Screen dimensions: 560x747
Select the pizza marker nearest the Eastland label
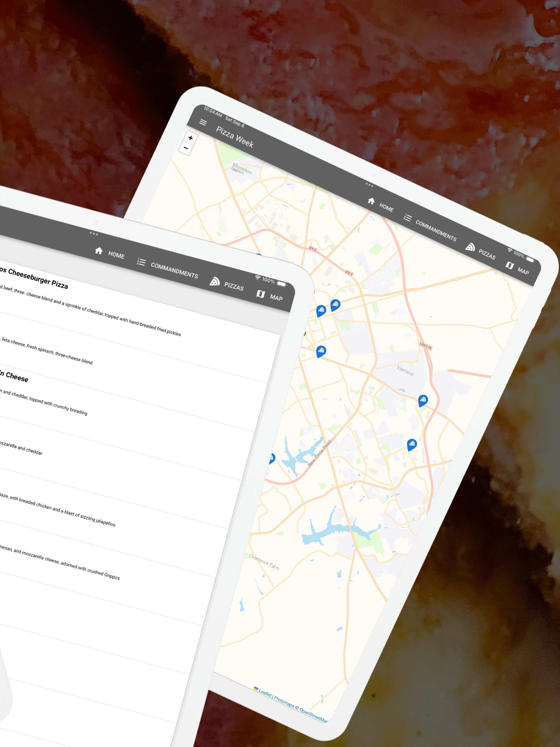coord(423,401)
